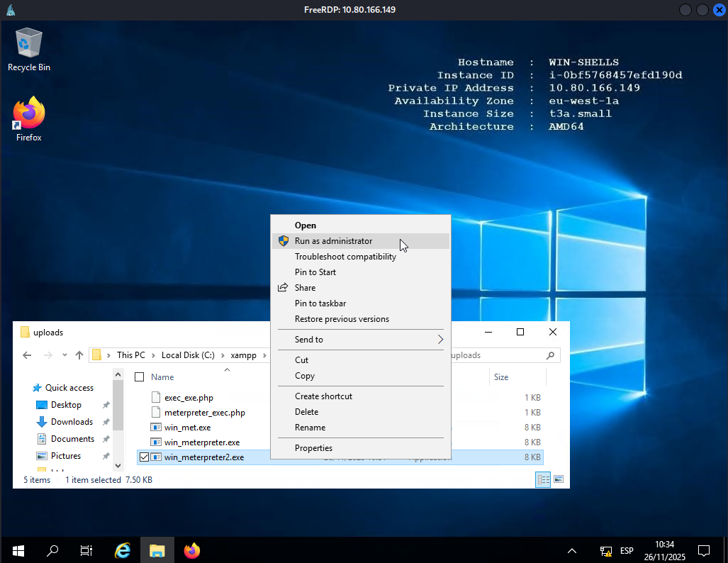Click This PC breadcrumb in address bar
Viewport: 728px width, 563px height.
(x=131, y=355)
